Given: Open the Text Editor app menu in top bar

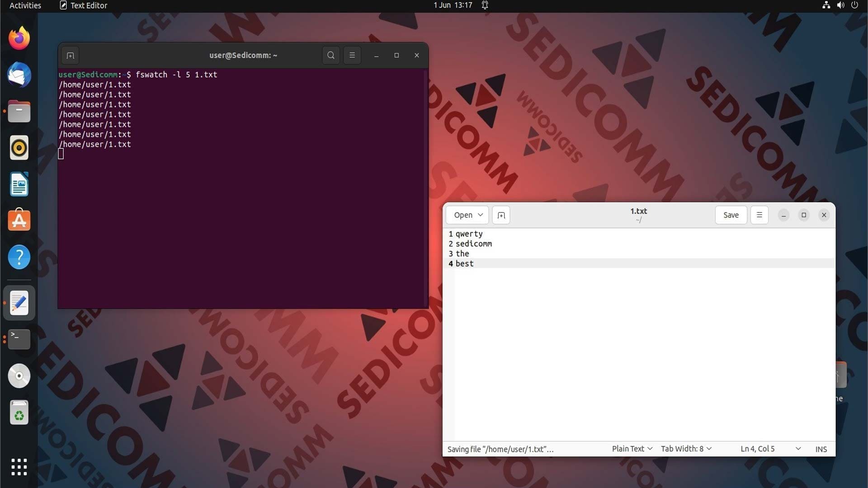Looking at the screenshot, I should (83, 5).
